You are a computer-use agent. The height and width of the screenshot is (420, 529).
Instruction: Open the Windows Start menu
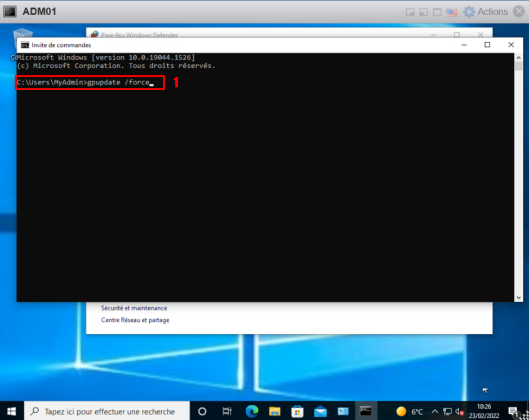coord(11,411)
